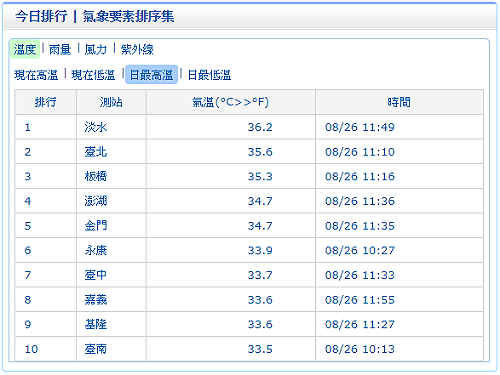Click the time 08/26 11:33

point(360,275)
